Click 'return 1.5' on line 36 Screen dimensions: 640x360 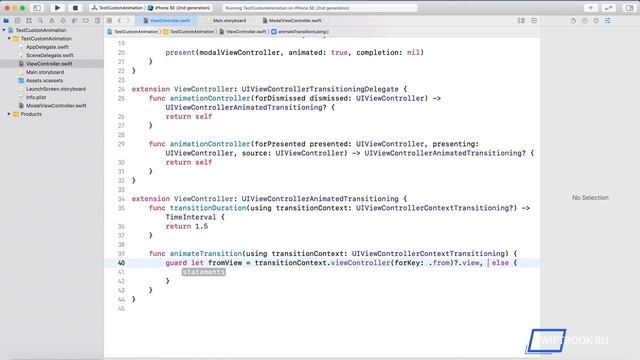pos(187,226)
